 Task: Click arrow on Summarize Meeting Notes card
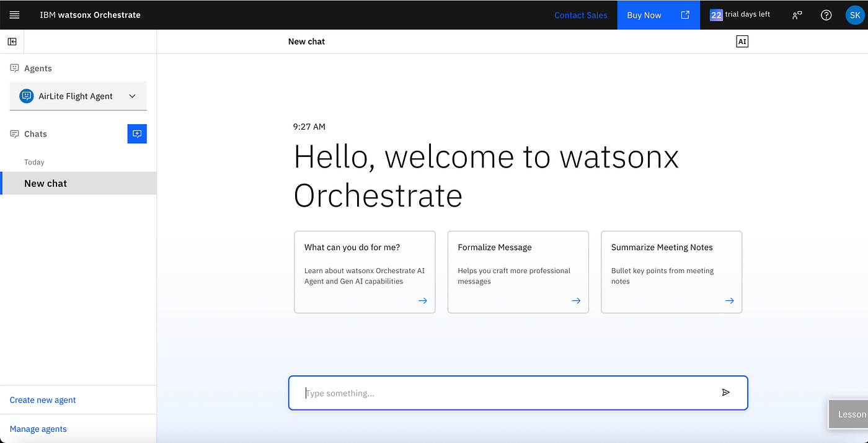(729, 300)
